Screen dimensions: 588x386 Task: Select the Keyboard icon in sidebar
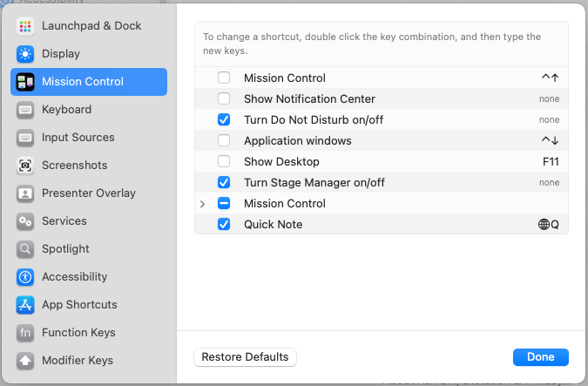pos(25,110)
